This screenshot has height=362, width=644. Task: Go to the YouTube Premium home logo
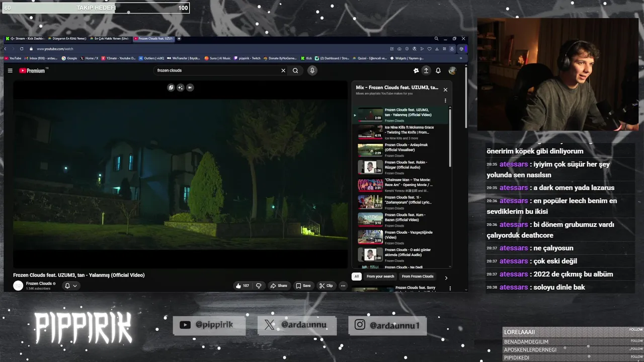32,71
